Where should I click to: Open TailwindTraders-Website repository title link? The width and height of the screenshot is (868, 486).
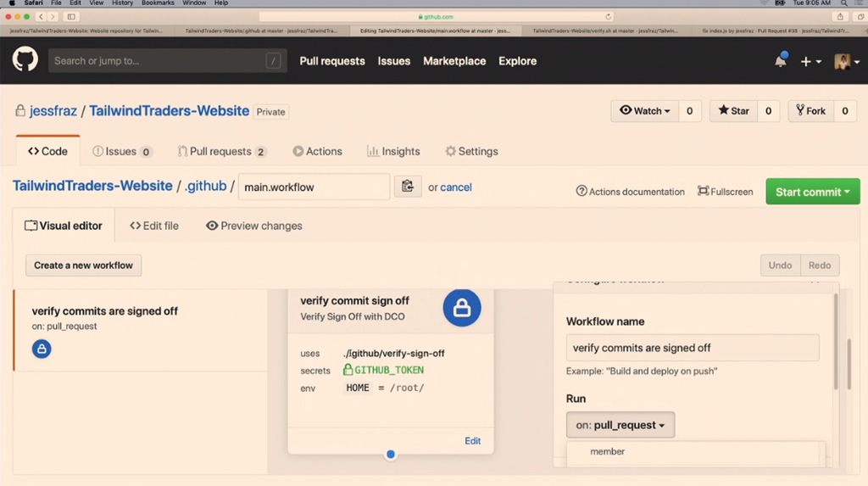click(169, 111)
